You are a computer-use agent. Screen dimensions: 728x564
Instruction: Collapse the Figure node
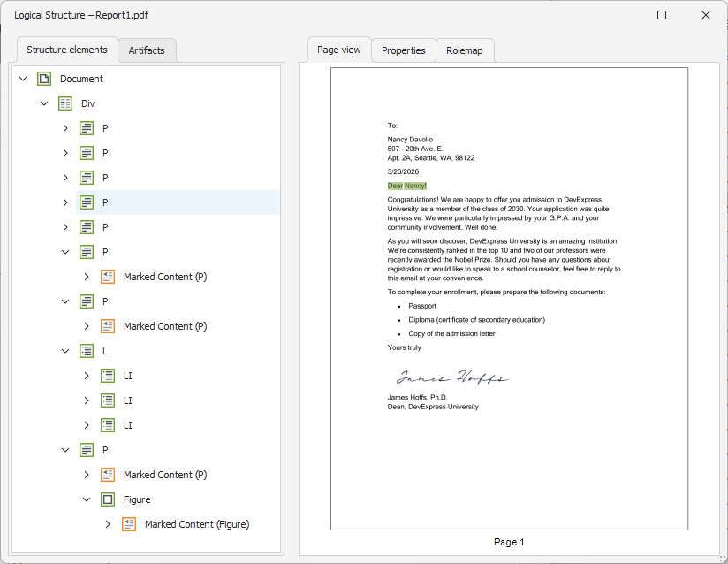click(87, 499)
